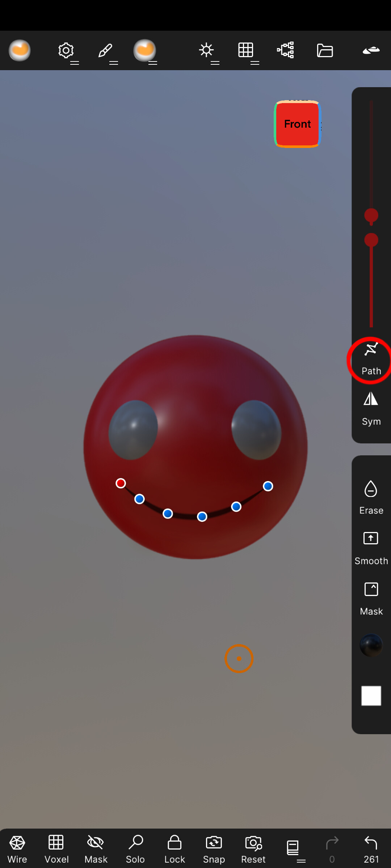Image resolution: width=391 pixels, height=868 pixels.
Task: Select the lowest blue path point
Action: point(202,516)
